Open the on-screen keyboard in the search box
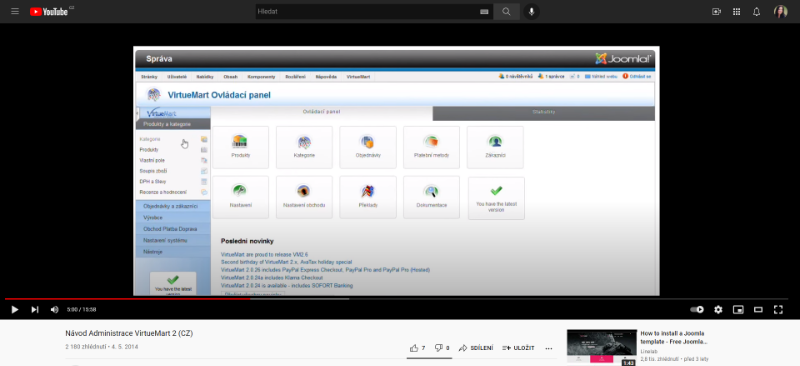Screen dimensions: 800x366 (x=484, y=12)
